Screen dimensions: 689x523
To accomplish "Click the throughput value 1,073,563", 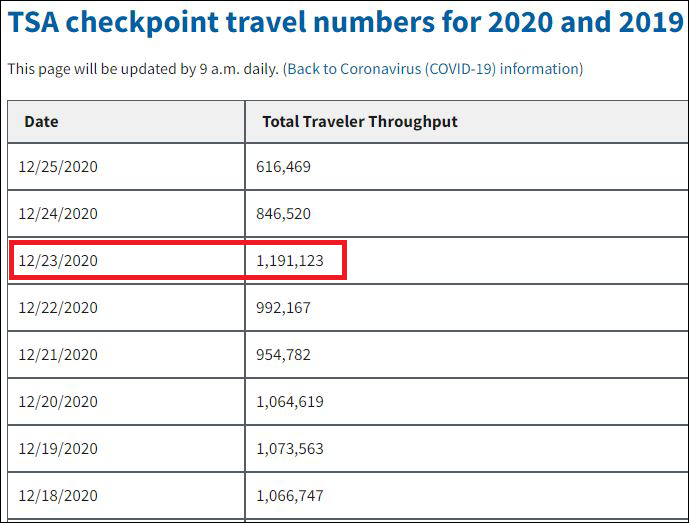I will 290,449.
